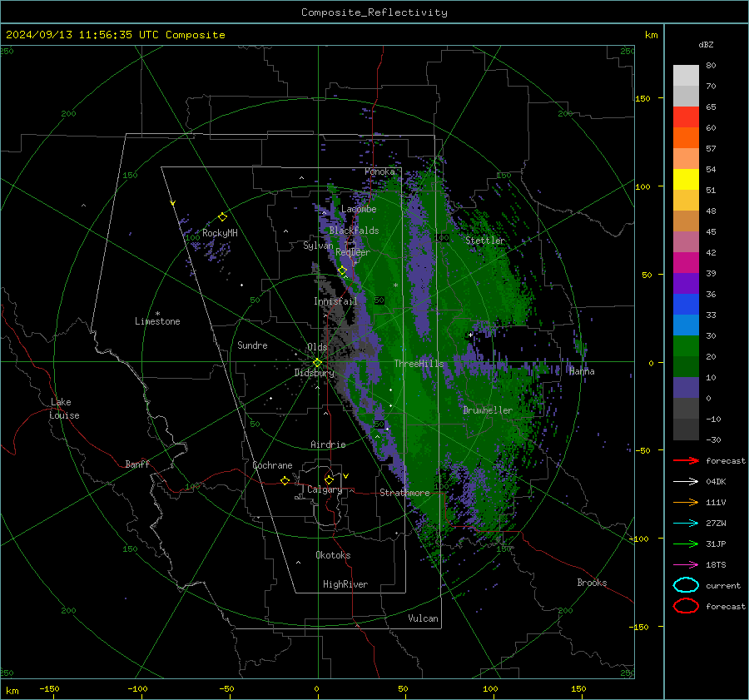Click the dBZ legend heading
Viewport: 749px width, 700px height.
click(706, 44)
